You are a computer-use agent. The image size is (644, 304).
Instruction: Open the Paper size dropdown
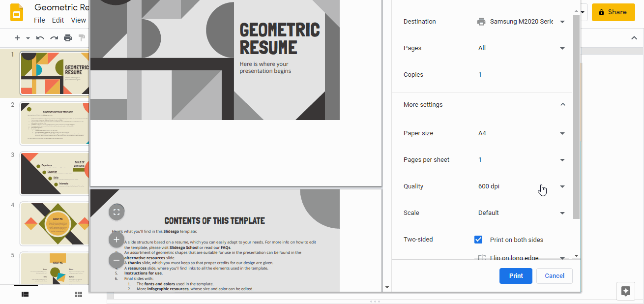click(x=521, y=133)
